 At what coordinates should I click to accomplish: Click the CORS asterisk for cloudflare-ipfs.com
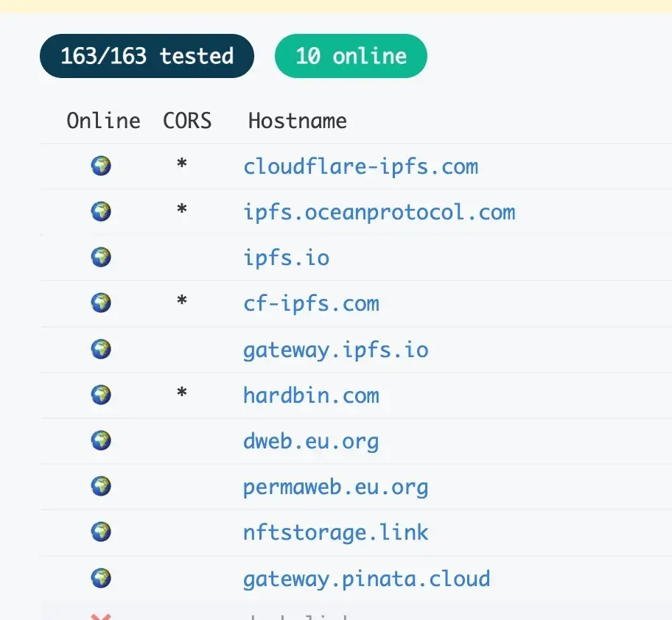[182, 163]
